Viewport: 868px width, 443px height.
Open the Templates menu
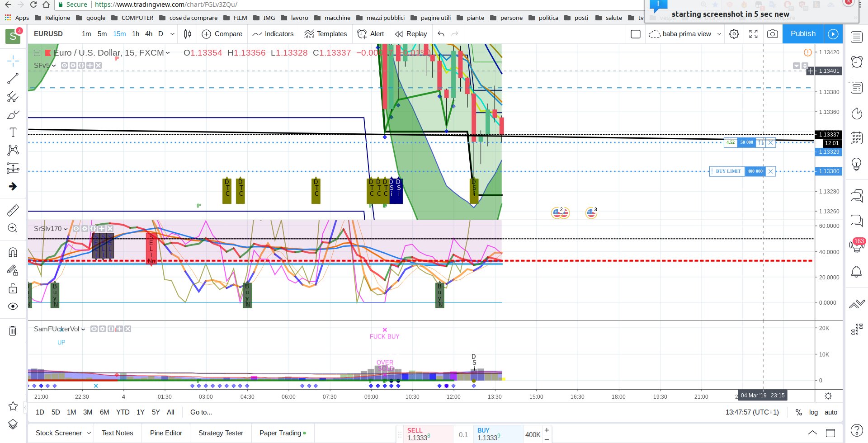325,34
